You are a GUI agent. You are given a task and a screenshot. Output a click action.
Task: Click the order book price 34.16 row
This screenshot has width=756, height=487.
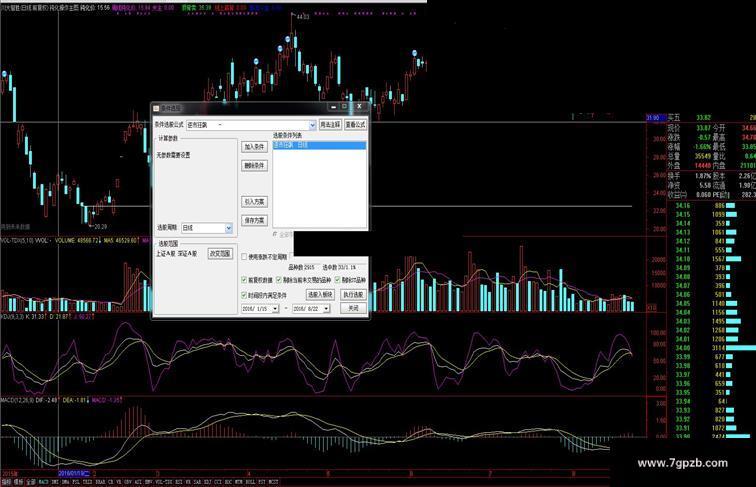tap(711, 206)
